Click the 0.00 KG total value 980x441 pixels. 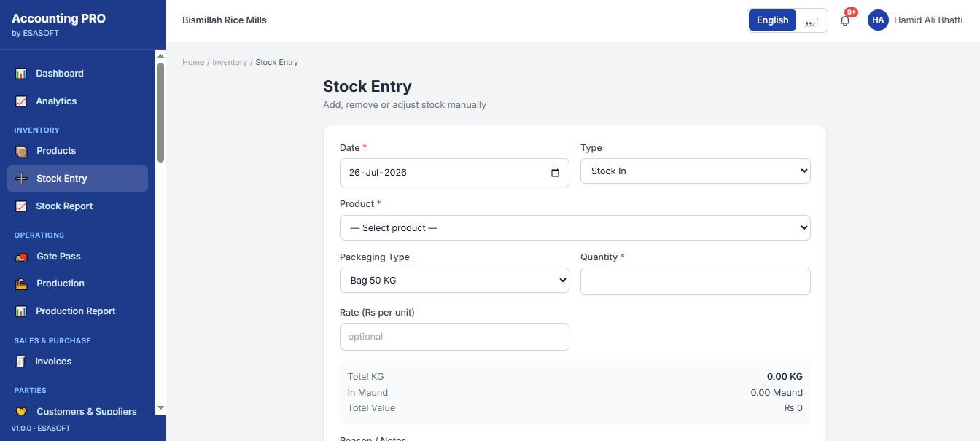point(785,377)
